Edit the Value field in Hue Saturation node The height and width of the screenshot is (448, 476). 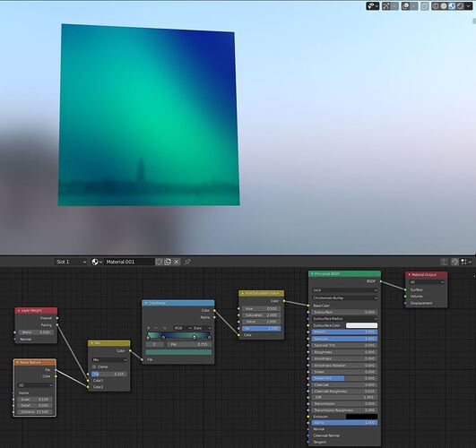tap(262, 322)
